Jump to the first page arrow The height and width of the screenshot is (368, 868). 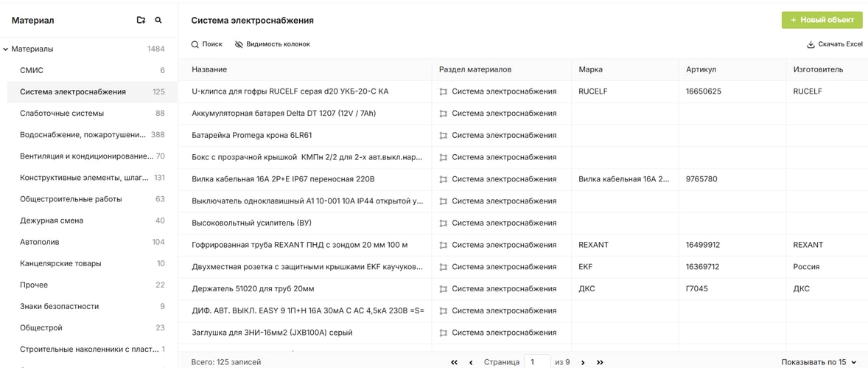coord(454,362)
